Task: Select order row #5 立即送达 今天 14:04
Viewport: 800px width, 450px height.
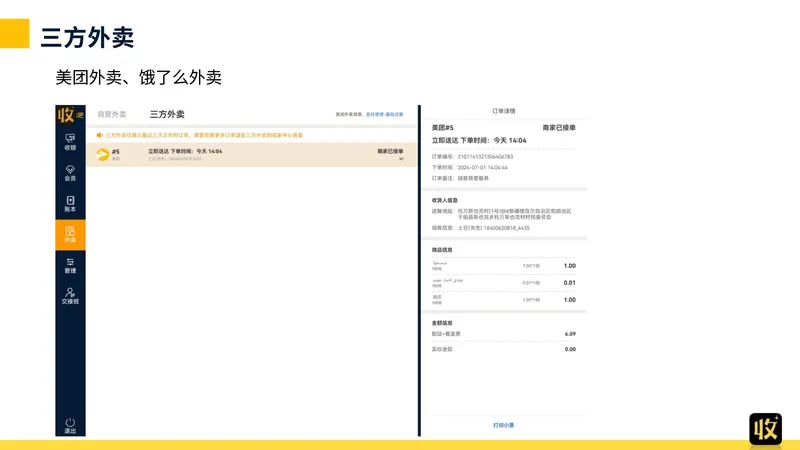Action: coord(252,154)
